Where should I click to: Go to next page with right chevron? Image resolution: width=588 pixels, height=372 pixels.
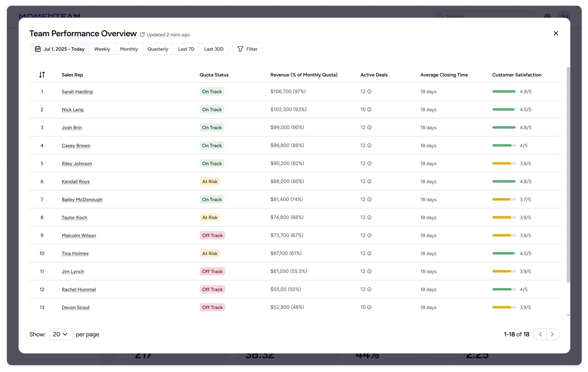tap(552, 334)
